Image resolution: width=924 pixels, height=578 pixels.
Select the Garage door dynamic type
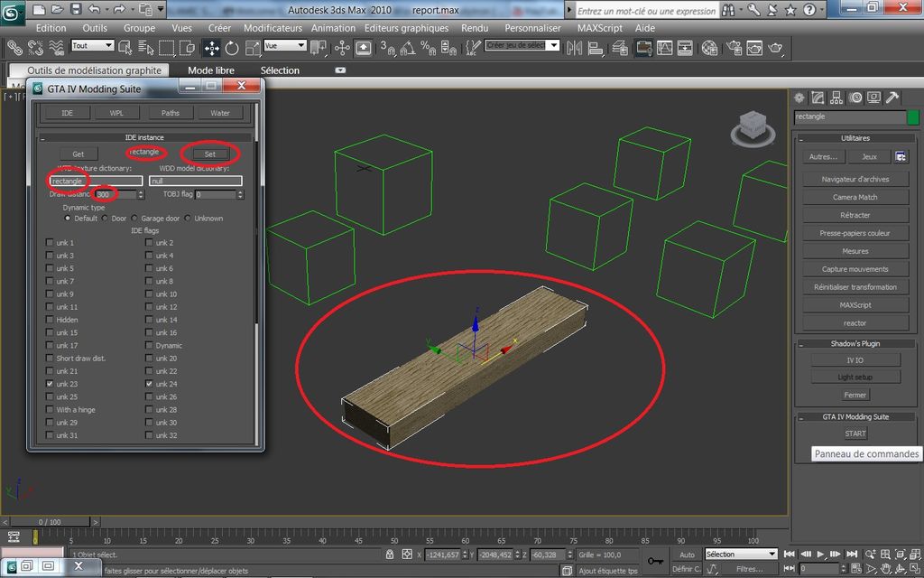tap(134, 219)
